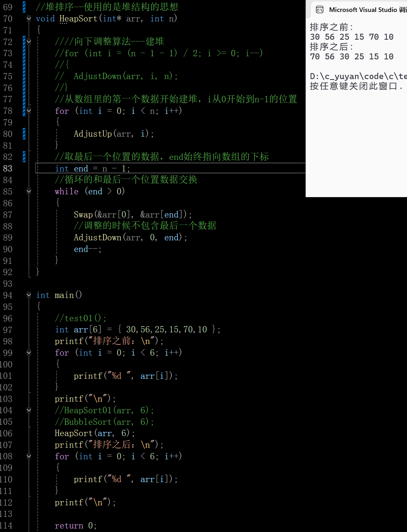Image resolution: width=407 pixels, height=532 pixels.
Task: Click the AdjustUp(arr, i) call
Action: click(x=114, y=134)
